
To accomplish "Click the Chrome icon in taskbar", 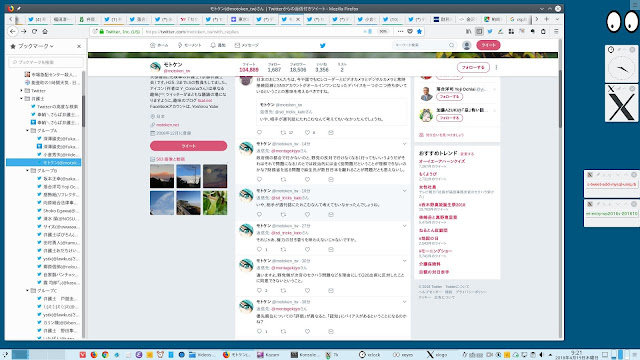I will [105, 355].
